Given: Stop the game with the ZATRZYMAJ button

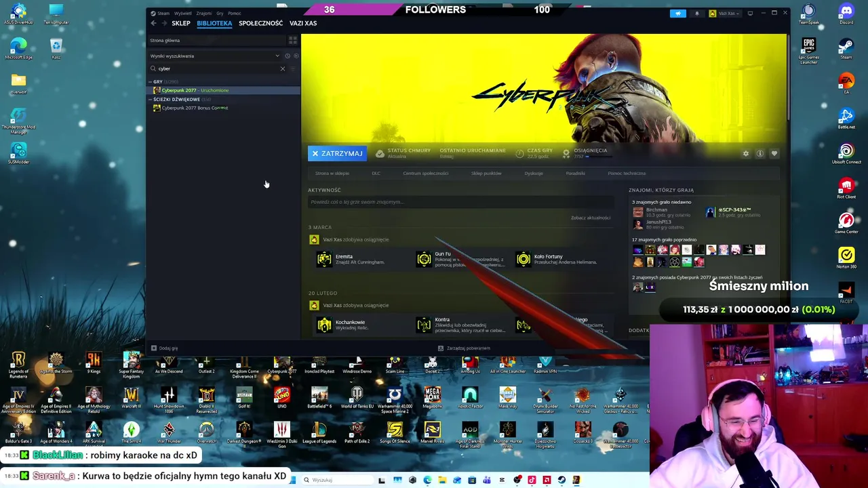Looking at the screenshot, I should (x=337, y=154).
